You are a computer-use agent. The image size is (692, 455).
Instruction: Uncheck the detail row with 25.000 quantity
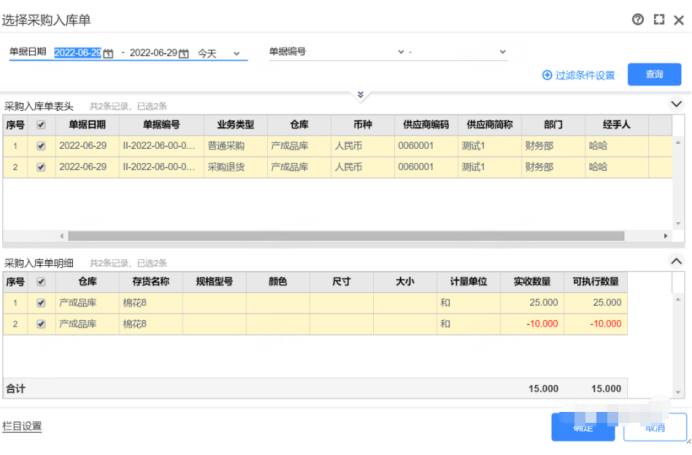(x=41, y=303)
